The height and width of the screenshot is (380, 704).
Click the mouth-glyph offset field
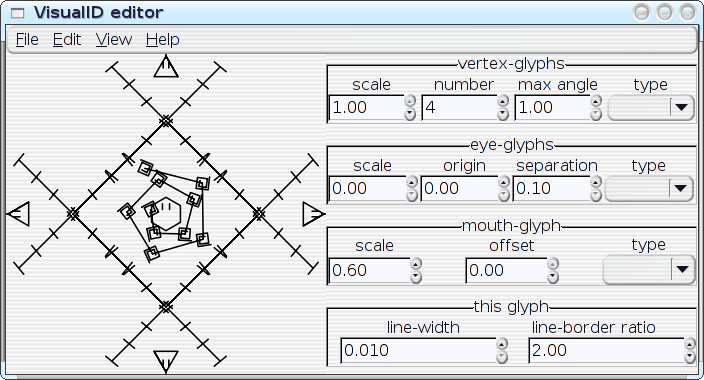coord(506,270)
